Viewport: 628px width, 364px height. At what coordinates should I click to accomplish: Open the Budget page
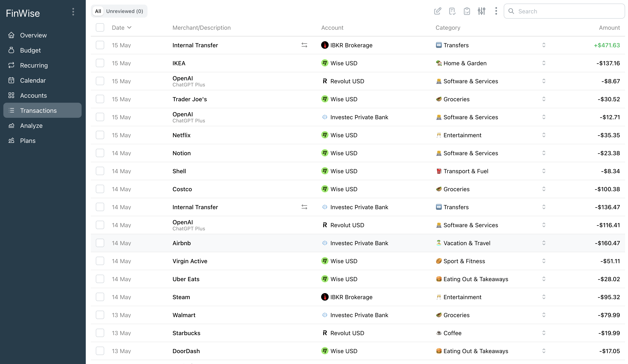[42, 50]
